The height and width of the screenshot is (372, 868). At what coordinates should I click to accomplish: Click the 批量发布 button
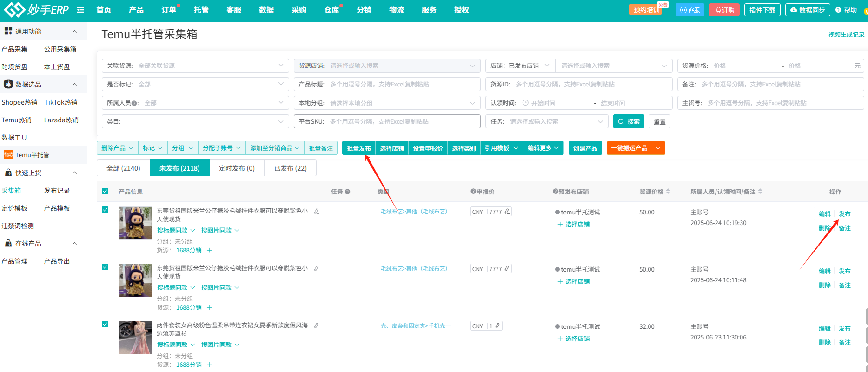pyautogui.click(x=358, y=148)
